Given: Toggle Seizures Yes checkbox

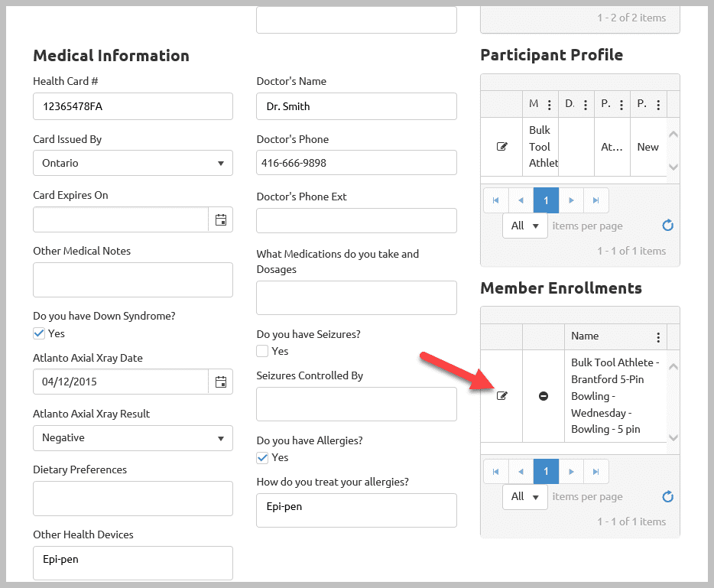Looking at the screenshot, I should [262, 351].
